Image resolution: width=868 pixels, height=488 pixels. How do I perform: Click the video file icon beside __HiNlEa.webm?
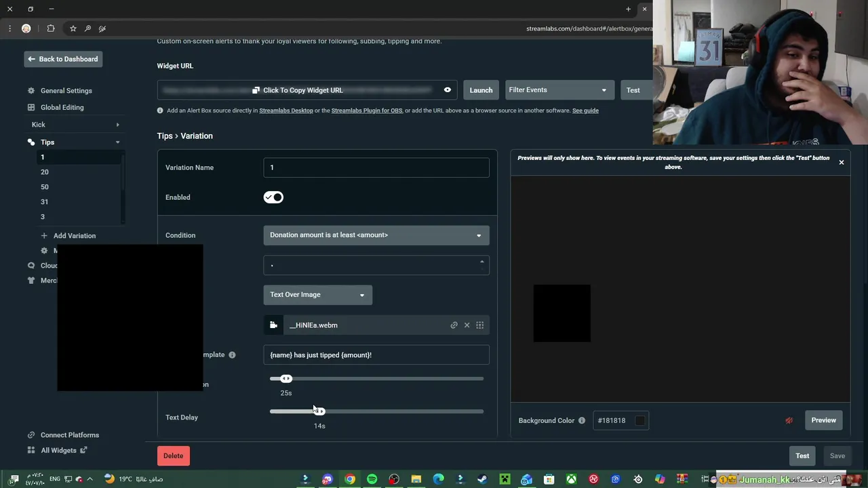[273, 325]
